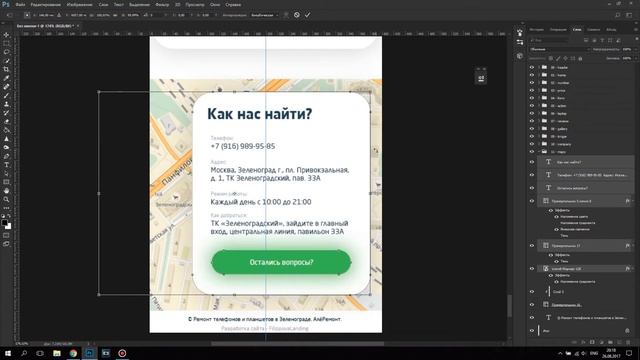The image size is (640, 360).
Task: Collapse the 11-maps group arrow
Action: [539, 152]
